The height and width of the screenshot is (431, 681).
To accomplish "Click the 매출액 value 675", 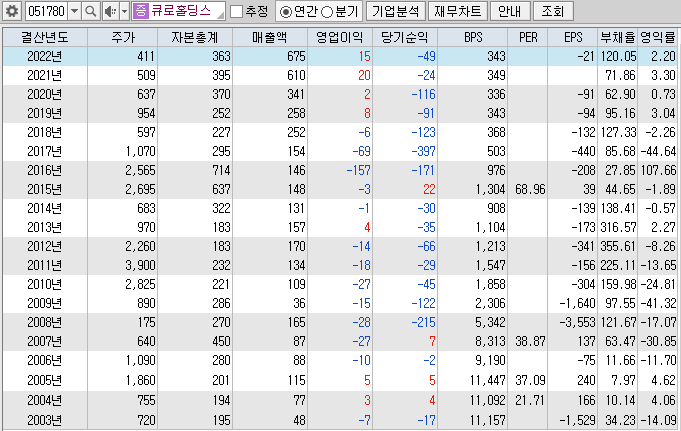I will coord(296,56).
